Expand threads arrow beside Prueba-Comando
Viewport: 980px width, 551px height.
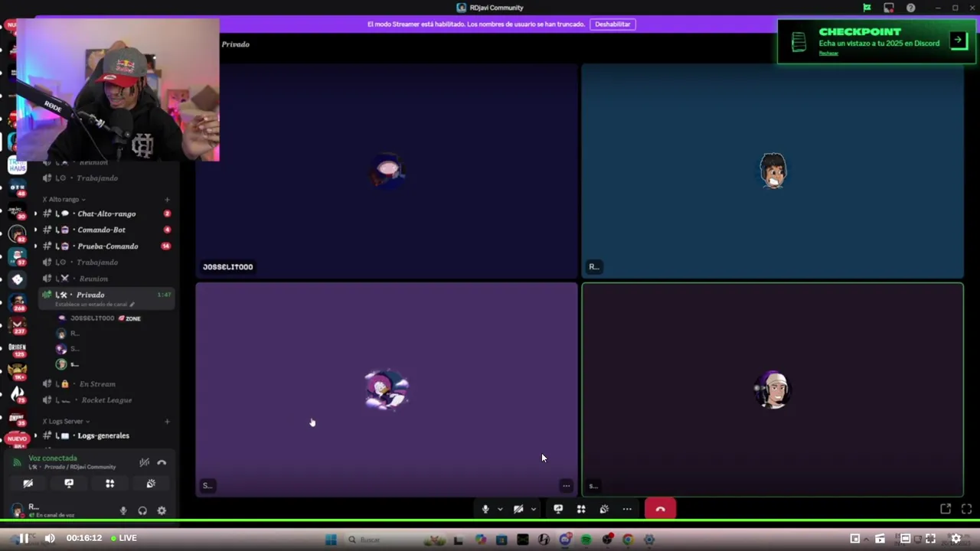click(x=35, y=246)
